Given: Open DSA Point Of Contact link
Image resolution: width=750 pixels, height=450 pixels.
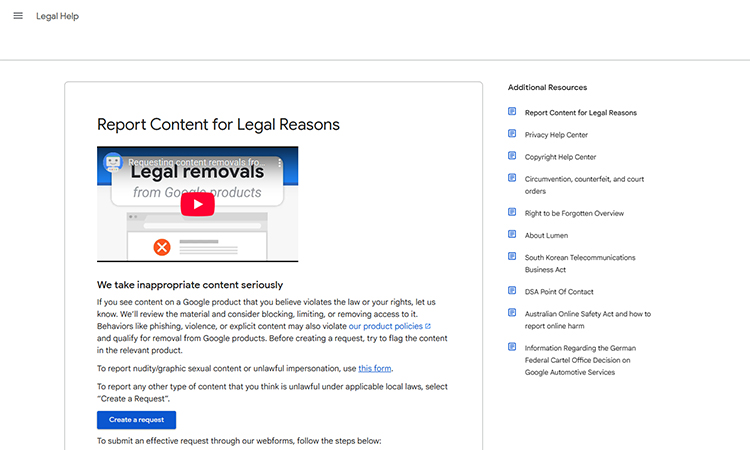Looking at the screenshot, I should click(559, 292).
